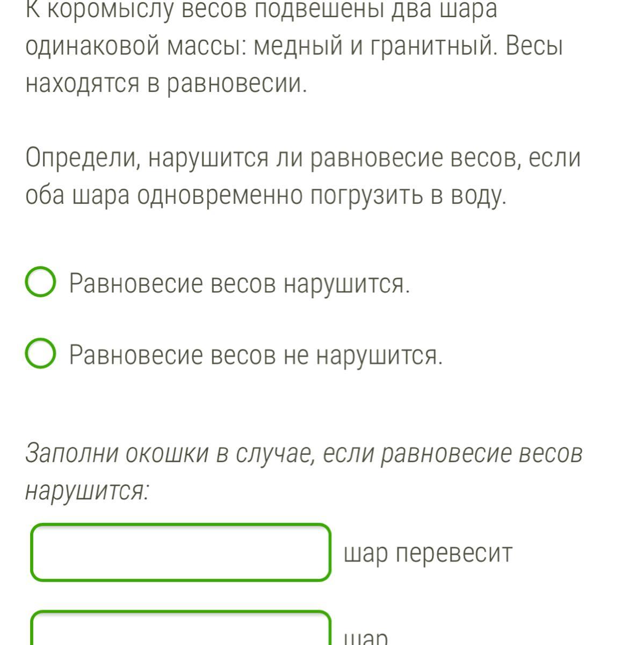This screenshot has height=645, width=644.
Task: Click the "Равновесие весов нарушится." answer label
Action: [x=240, y=283]
